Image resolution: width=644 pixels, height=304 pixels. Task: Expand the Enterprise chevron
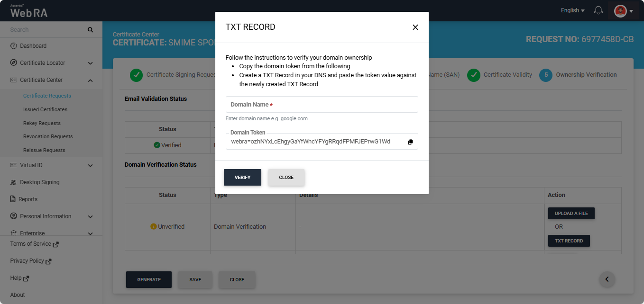91,233
